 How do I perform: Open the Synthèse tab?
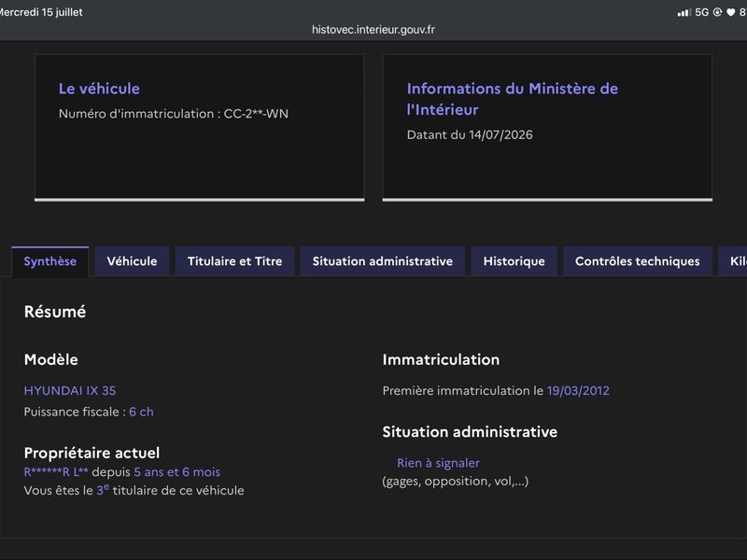[x=50, y=261]
